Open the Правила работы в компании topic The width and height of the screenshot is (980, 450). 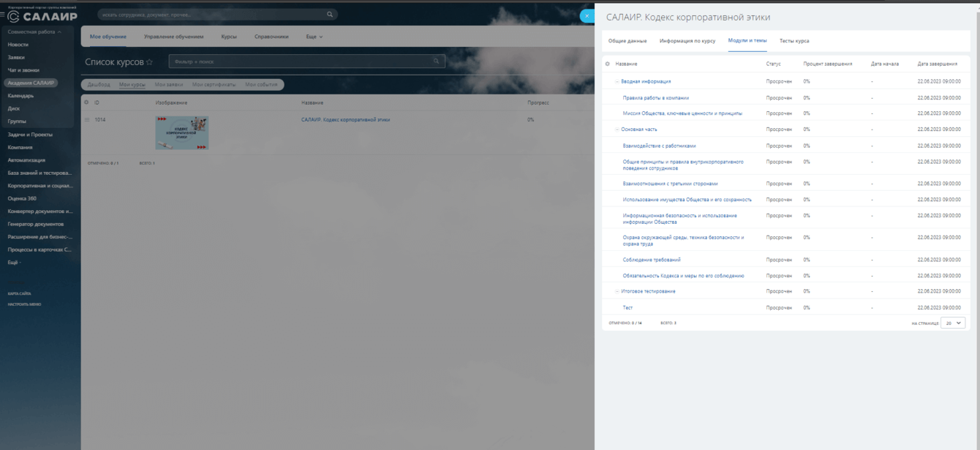[656, 97]
